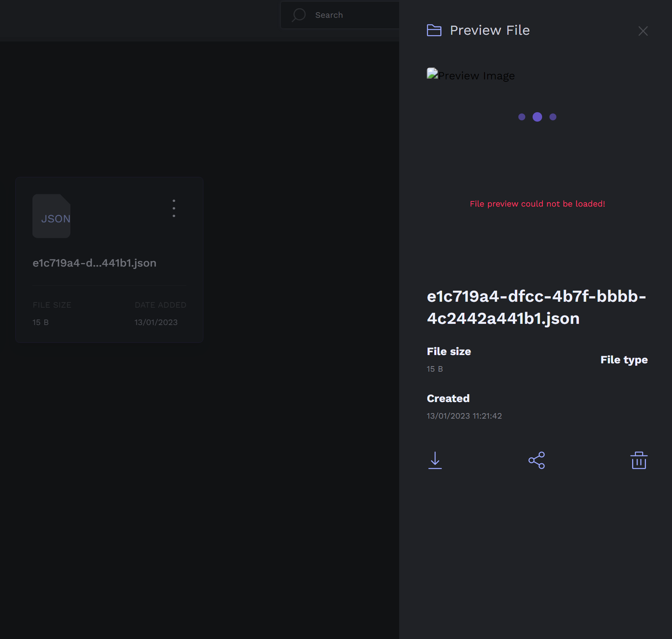Download the file using the download icon
This screenshot has height=639, width=672.
(x=435, y=460)
